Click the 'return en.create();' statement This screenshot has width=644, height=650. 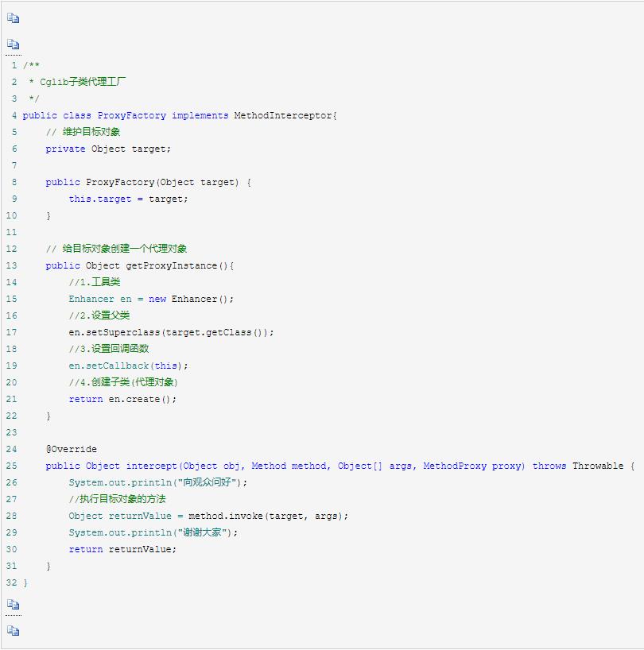122,399
